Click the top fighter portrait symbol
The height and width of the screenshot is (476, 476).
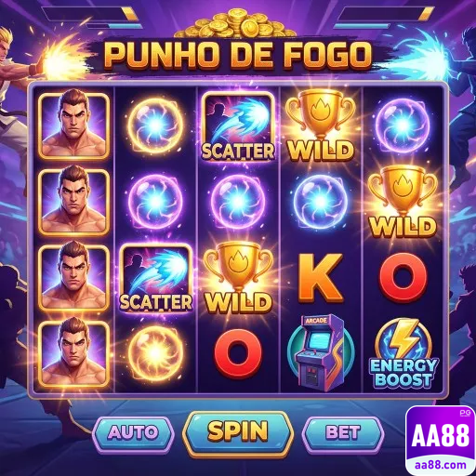73,126
